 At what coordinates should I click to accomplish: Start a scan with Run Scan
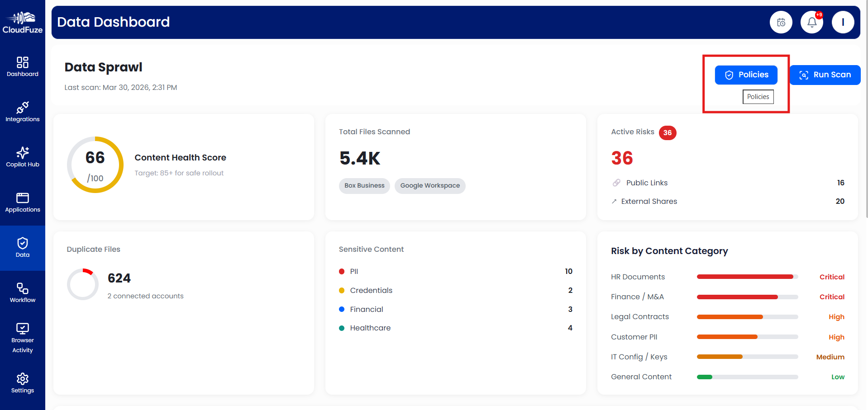825,75
